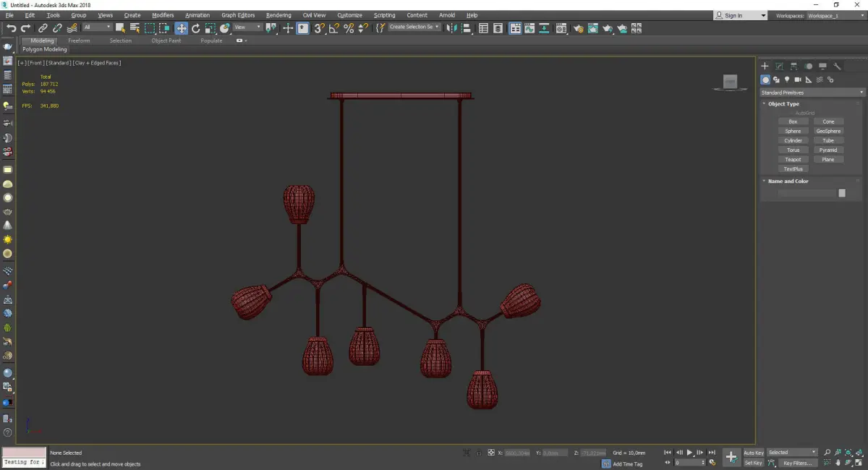
Task: Open the Select by Name list
Action: 135,28
